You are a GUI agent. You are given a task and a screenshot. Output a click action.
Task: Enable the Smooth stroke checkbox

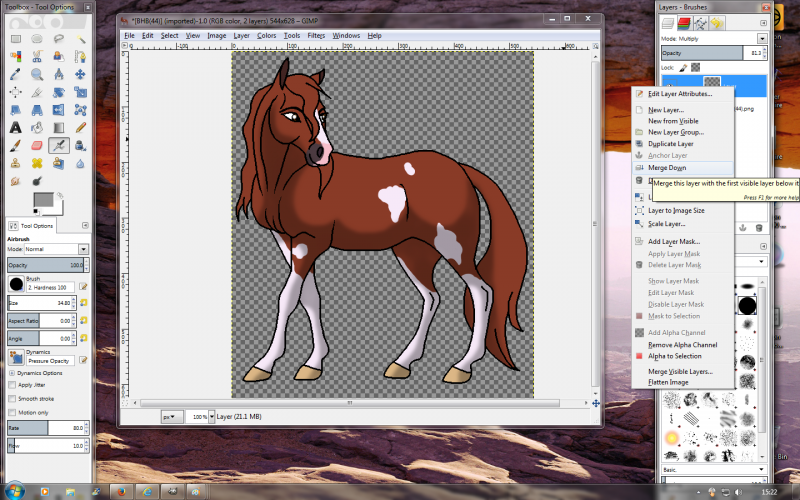click(12, 398)
